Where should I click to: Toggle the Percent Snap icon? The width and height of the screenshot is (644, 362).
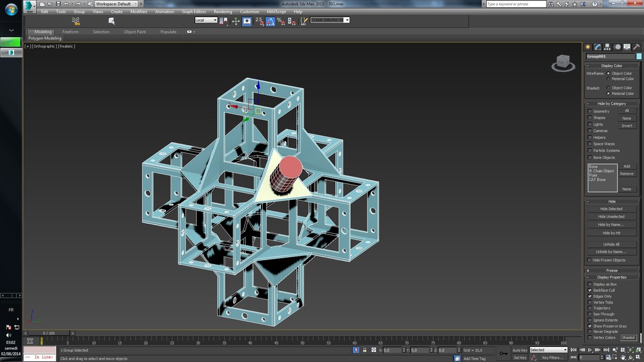pyautogui.click(x=281, y=21)
